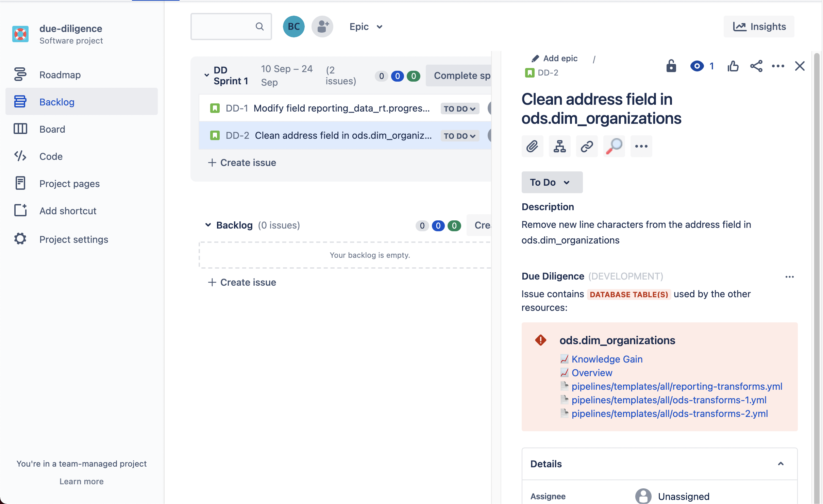Click the add child issue icon

coord(559,146)
